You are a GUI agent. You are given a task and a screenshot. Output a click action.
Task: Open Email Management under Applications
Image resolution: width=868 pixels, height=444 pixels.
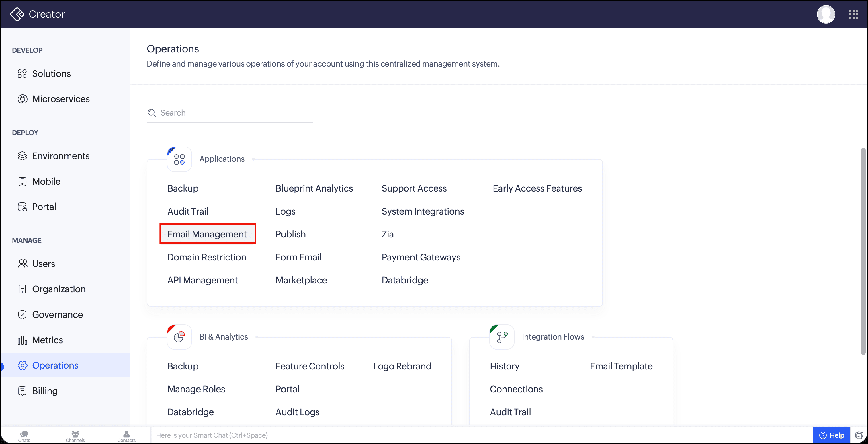pyautogui.click(x=207, y=234)
